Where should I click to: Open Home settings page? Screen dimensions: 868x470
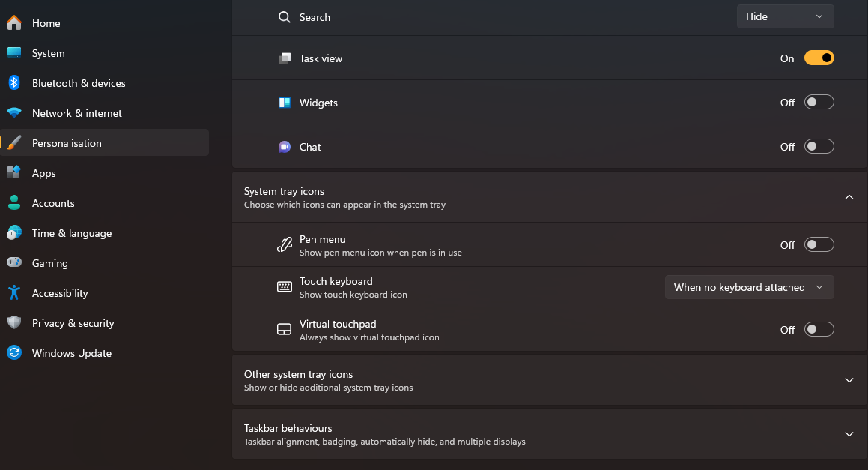click(x=105, y=23)
